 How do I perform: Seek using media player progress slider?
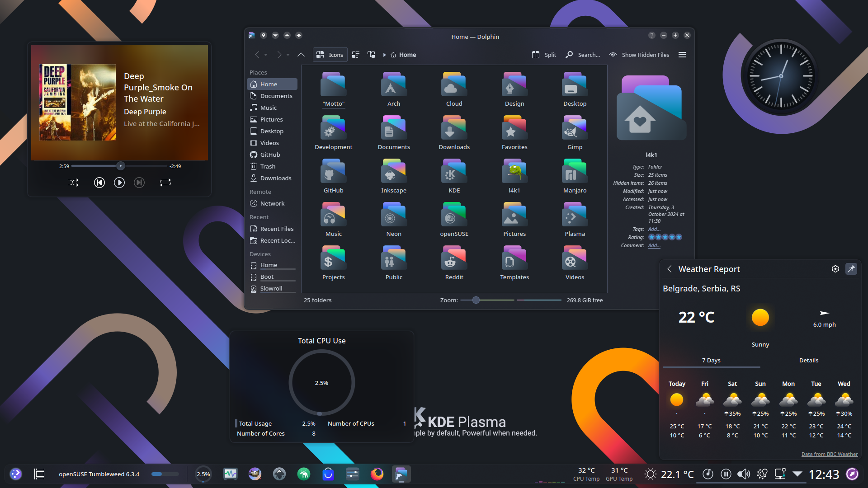[x=119, y=166]
